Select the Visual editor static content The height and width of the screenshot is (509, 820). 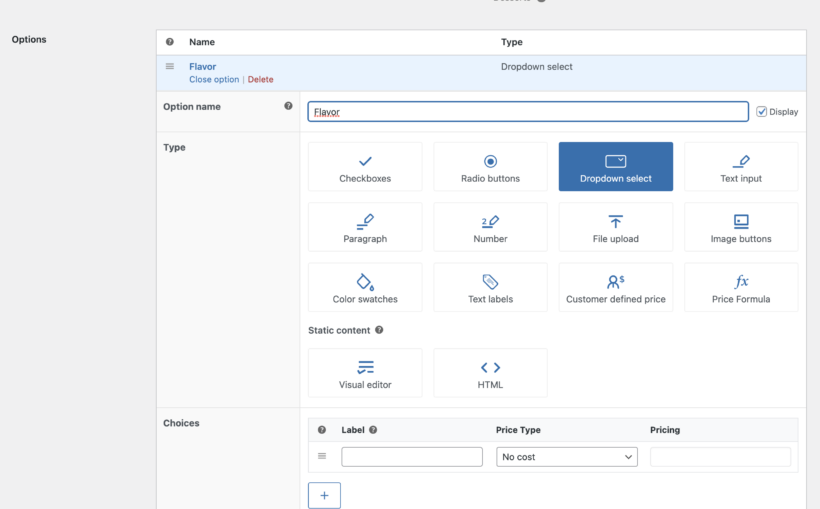click(365, 373)
